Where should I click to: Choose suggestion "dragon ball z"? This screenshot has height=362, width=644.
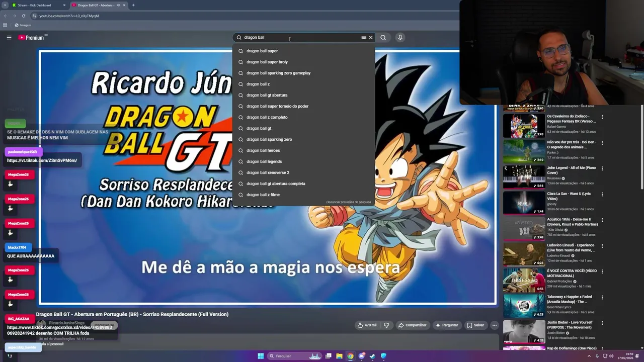click(303, 84)
